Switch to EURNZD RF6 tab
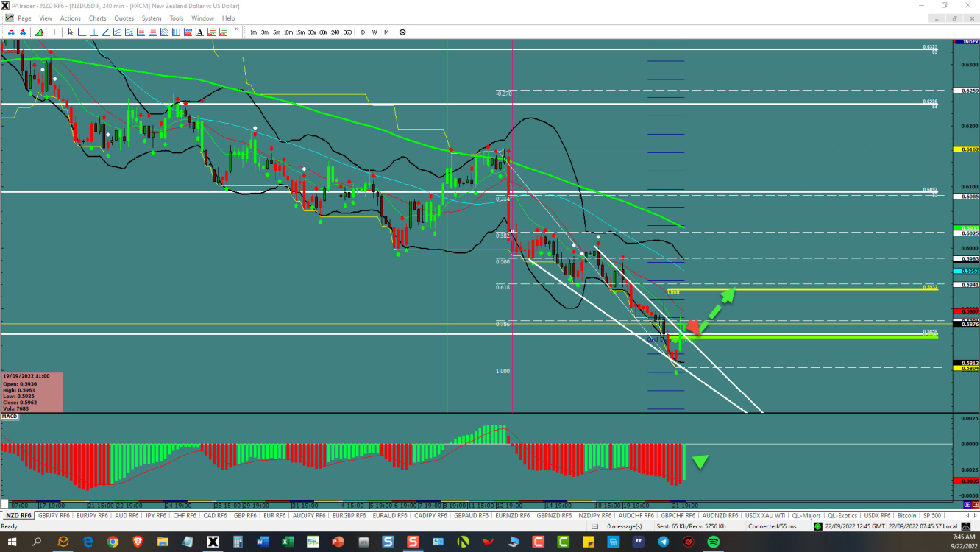This screenshot has height=552, width=980. pos(512,516)
